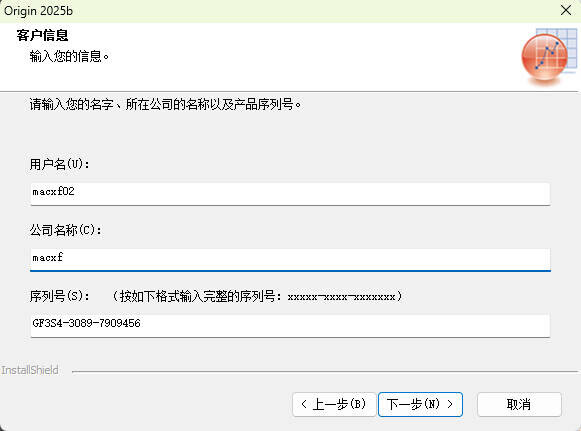The width and height of the screenshot is (581, 431).
Task: Click the Origin graph logo icon
Action: (549, 56)
